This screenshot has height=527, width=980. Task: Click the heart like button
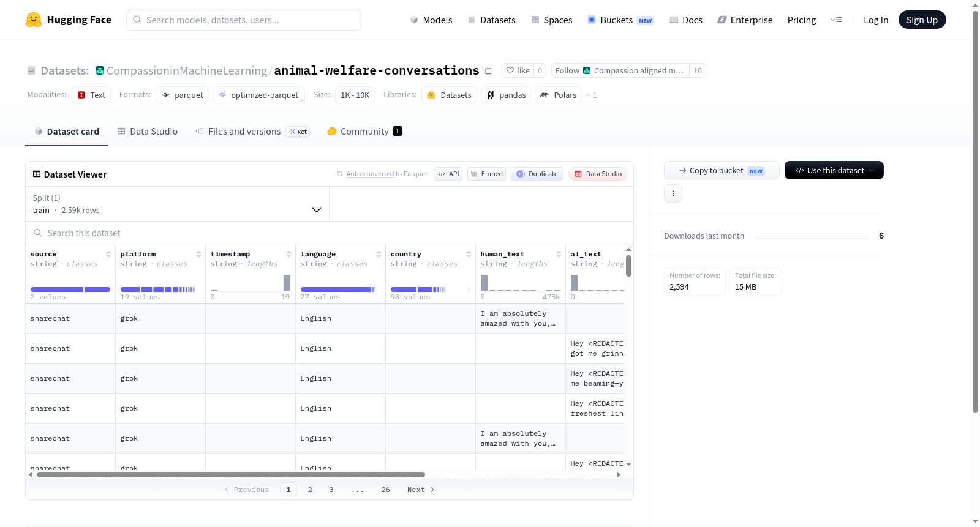click(x=518, y=70)
